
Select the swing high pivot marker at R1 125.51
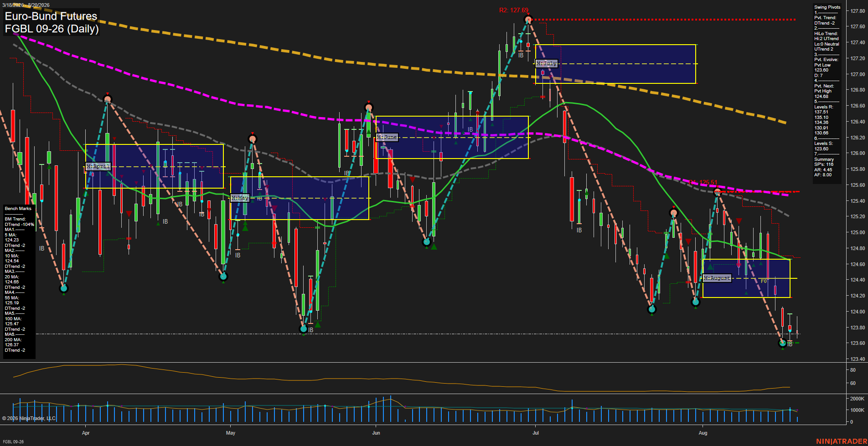click(x=717, y=192)
